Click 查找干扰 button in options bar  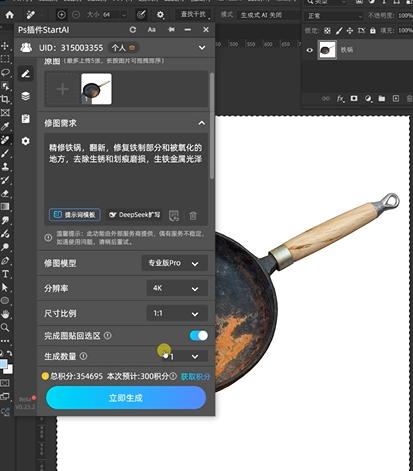pyautogui.click(x=193, y=15)
